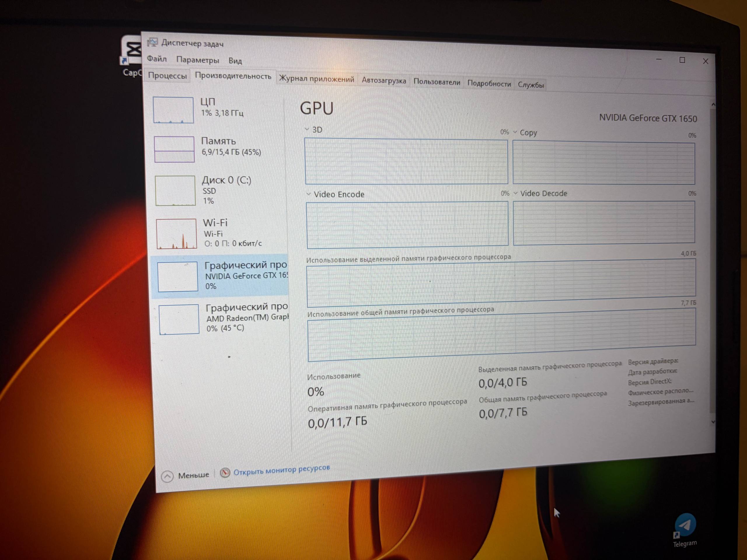The width and height of the screenshot is (747, 560).
Task: Click the Video Decode usage graph
Action: (x=604, y=223)
